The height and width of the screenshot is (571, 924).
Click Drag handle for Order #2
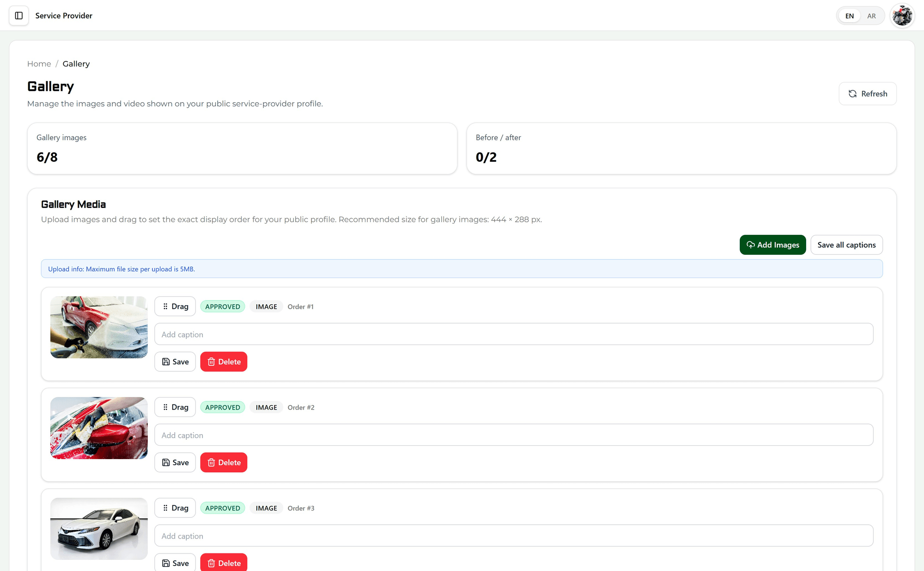click(175, 407)
